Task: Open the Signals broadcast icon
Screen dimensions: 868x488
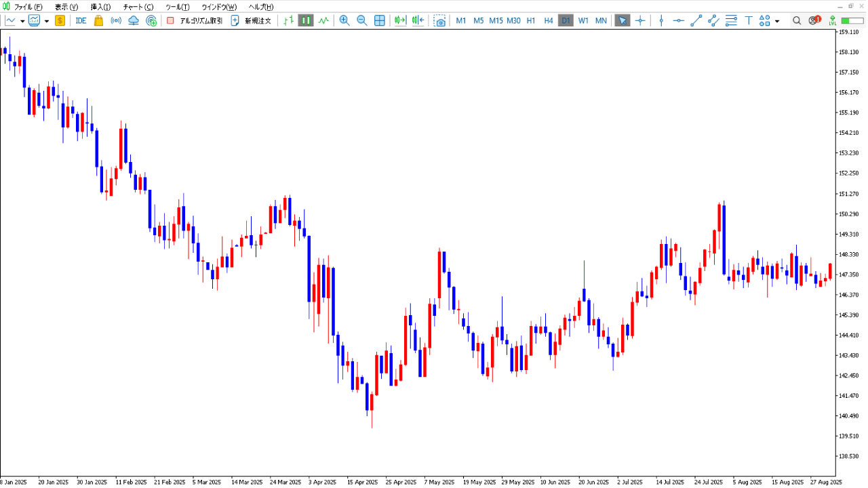Action: pos(117,20)
